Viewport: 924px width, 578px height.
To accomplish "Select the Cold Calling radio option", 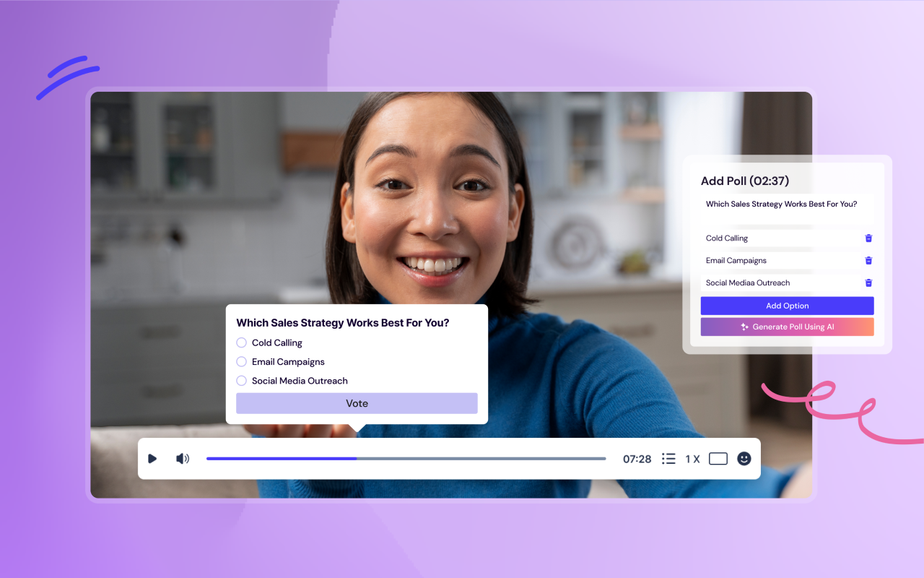I will coord(242,342).
